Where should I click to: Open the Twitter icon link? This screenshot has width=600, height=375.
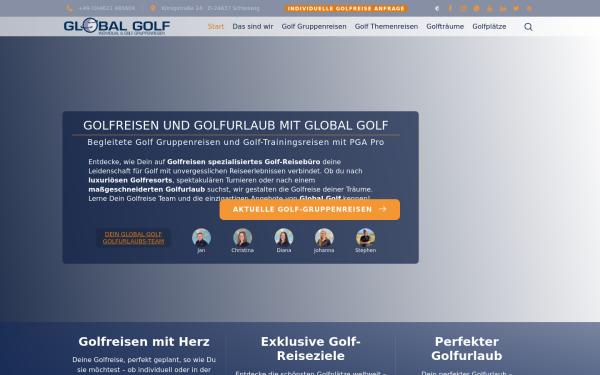click(516, 8)
